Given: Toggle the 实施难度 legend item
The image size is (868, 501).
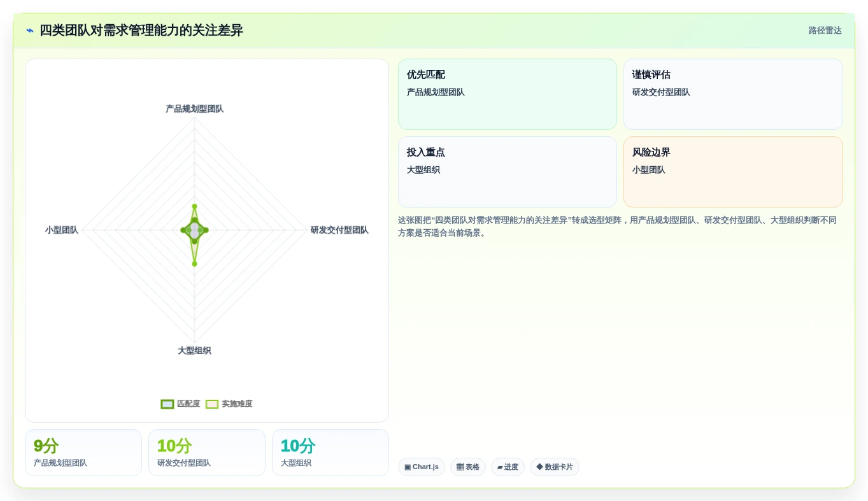Looking at the screenshot, I should [x=229, y=404].
